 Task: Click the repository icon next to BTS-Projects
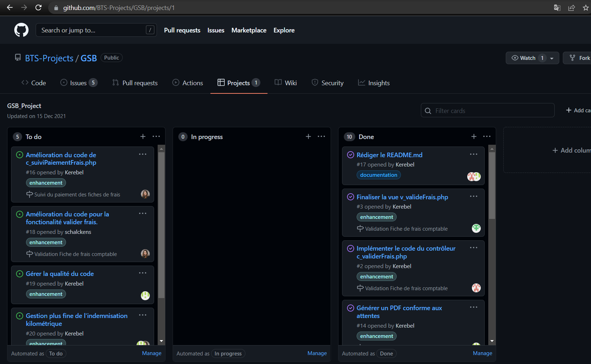(18, 57)
